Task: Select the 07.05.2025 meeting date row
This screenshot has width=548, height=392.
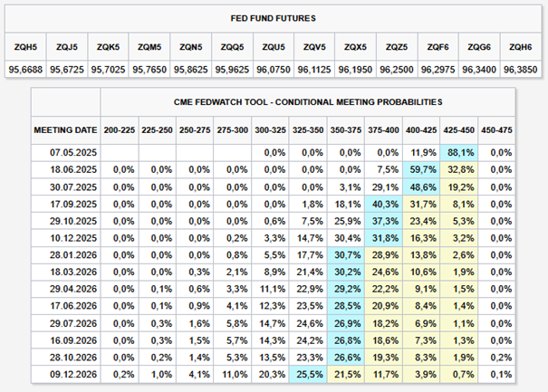Action: coord(273,153)
